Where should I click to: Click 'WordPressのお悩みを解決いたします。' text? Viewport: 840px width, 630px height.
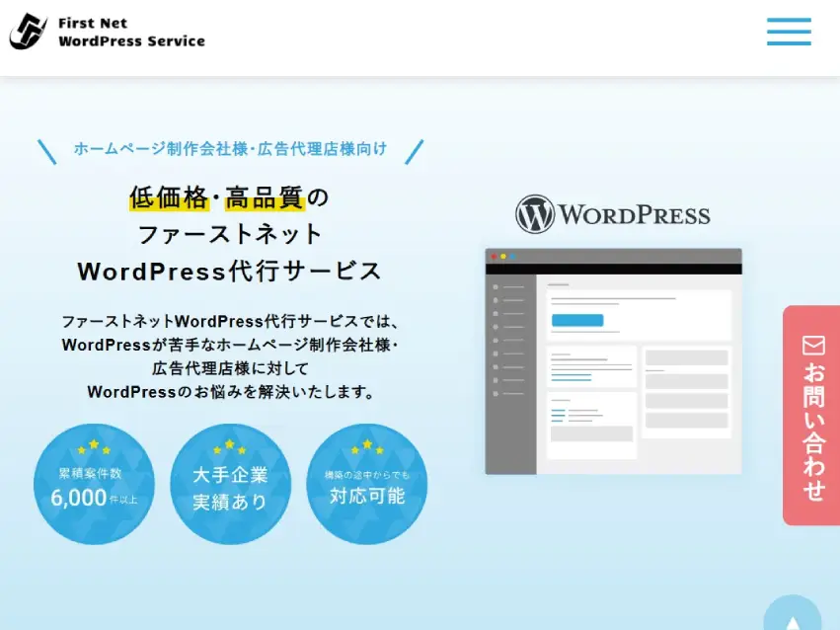[x=230, y=392]
